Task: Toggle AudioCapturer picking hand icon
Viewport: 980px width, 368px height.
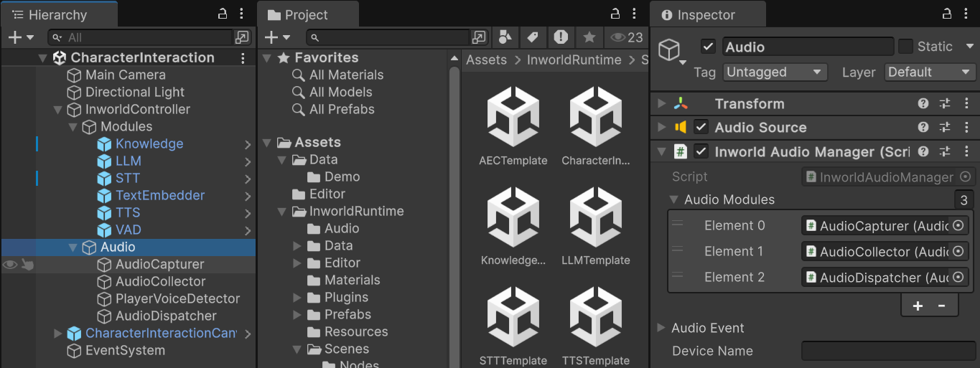Action: (27, 265)
